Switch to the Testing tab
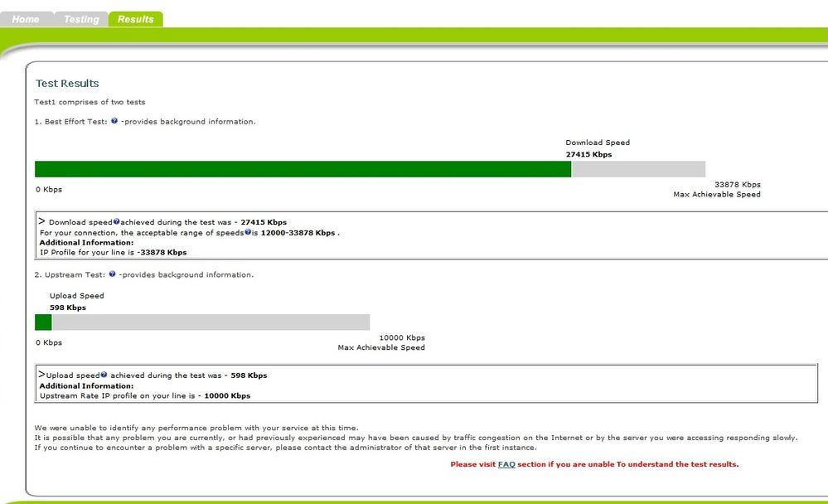This screenshot has height=504, width=828. [81, 19]
